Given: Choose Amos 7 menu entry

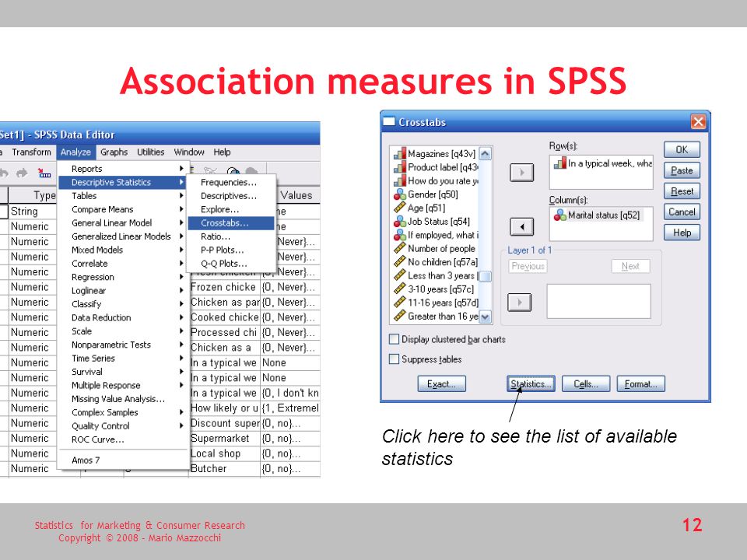Looking at the screenshot, I should pyautogui.click(x=124, y=460).
